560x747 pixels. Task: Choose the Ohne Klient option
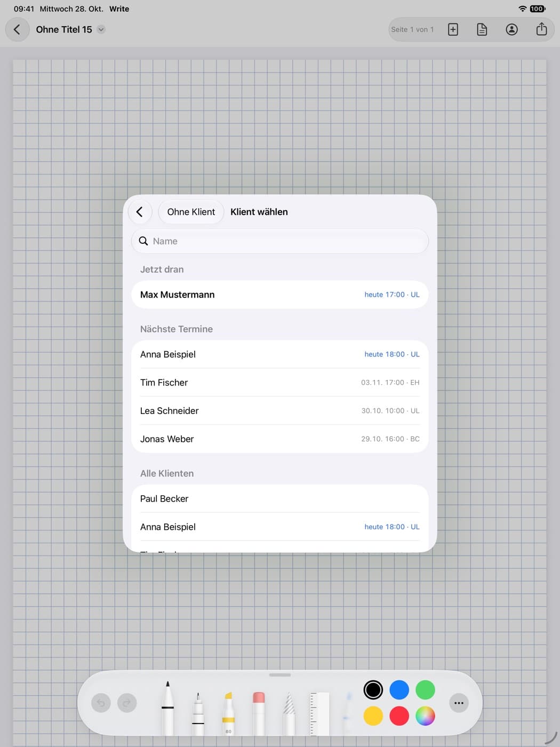point(191,212)
